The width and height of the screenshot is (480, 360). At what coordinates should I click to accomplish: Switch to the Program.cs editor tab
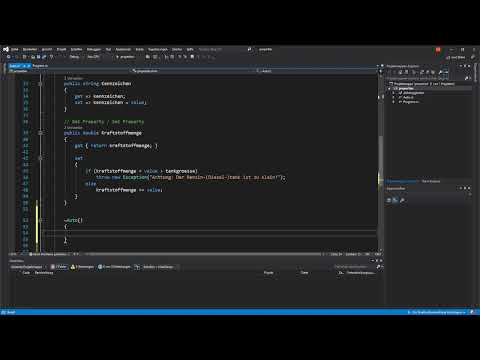pyautogui.click(x=40, y=66)
